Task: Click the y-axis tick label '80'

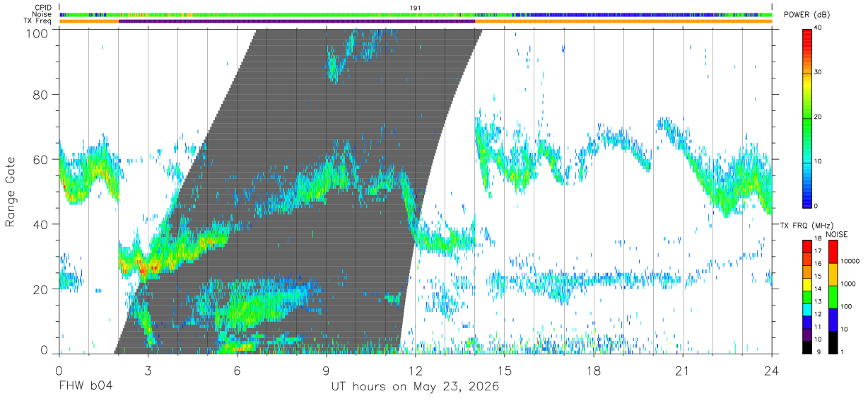Action: click(x=41, y=94)
